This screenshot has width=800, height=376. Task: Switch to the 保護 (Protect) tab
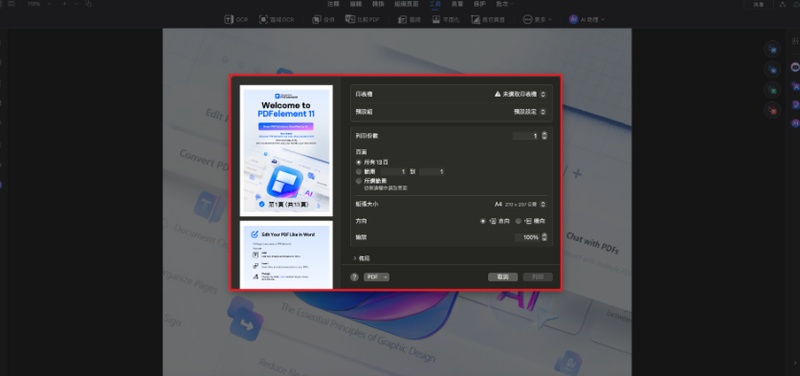[x=480, y=4]
